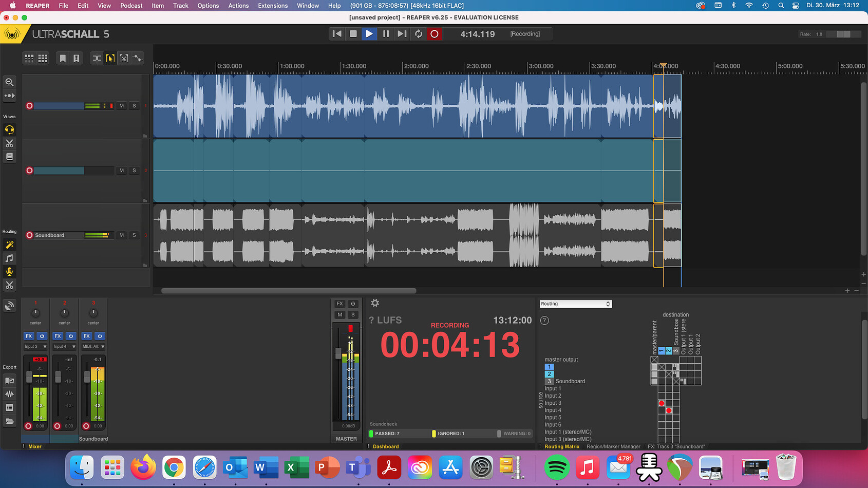Click the timeline ruler at 2:00.000
This screenshot has height=488, width=868.
tap(416, 66)
